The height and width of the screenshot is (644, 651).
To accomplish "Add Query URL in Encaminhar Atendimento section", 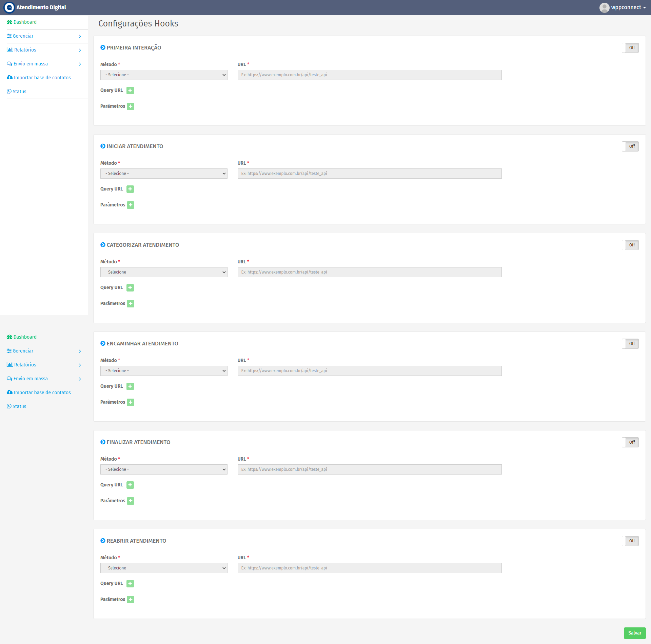I will click(130, 386).
